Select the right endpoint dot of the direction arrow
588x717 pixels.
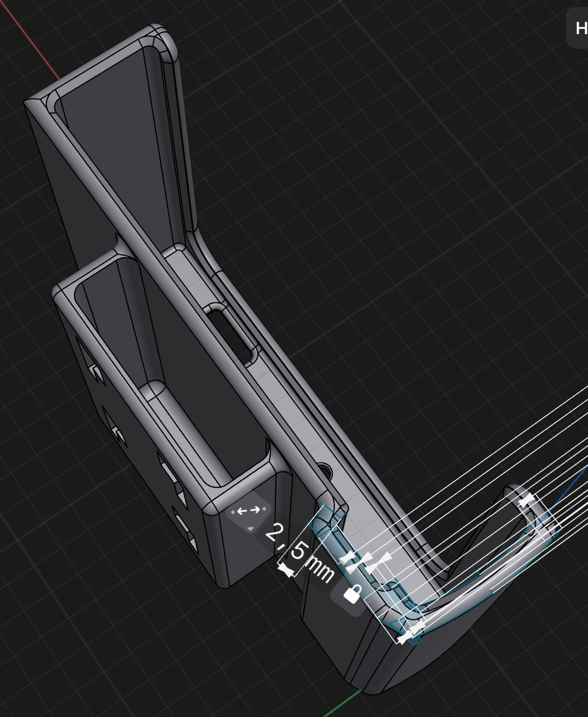click(x=264, y=509)
